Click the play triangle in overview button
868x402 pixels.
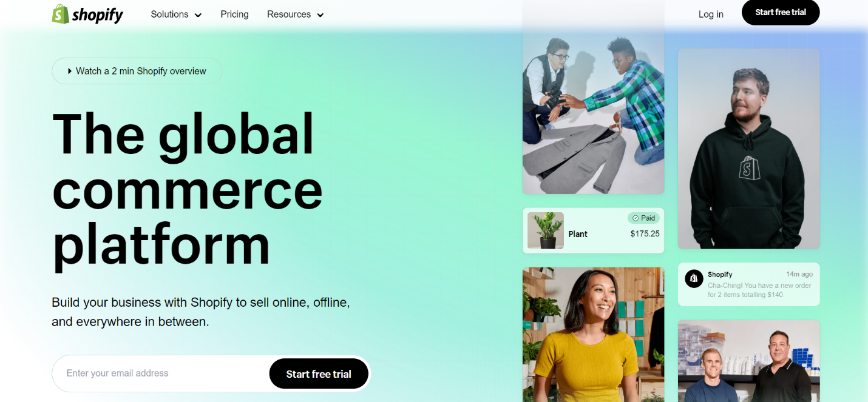[x=70, y=71]
